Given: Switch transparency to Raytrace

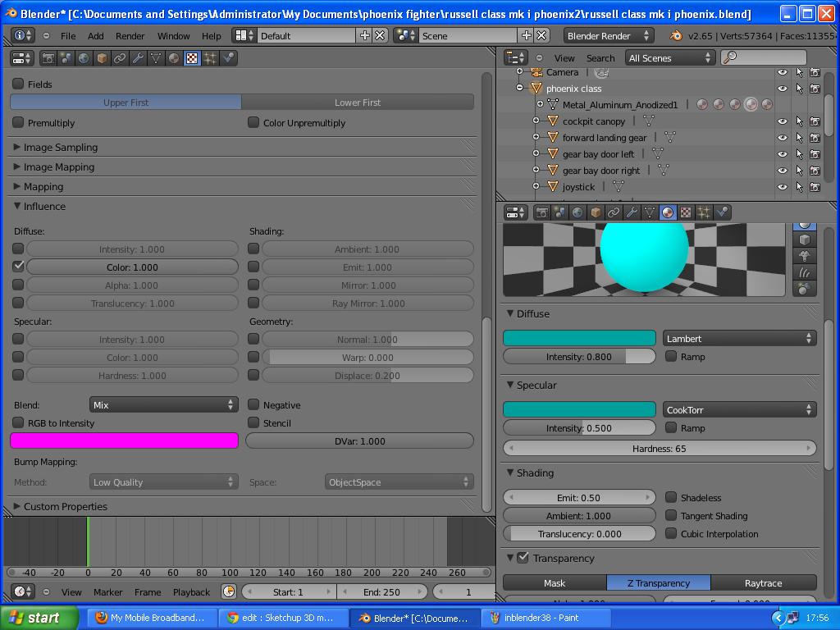Looking at the screenshot, I should coord(764,582).
